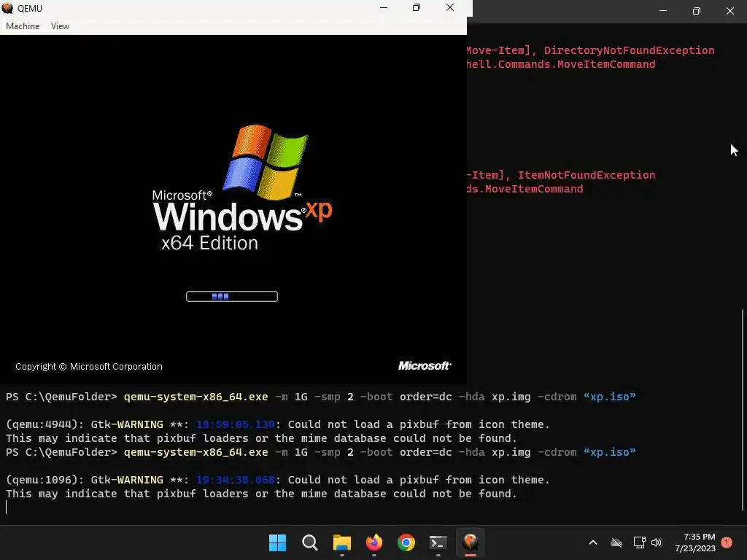
Task: Click the Windows XP logo in QEMU
Action: (242, 188)
